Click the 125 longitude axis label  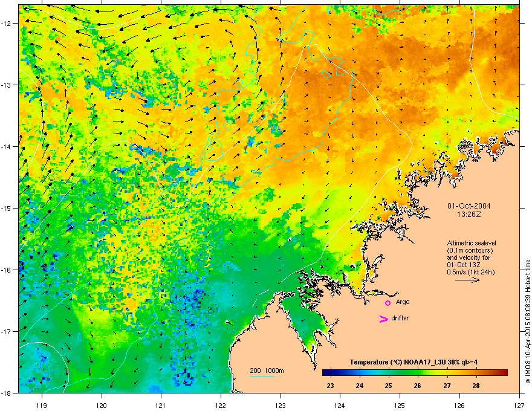[x=400, y=405]
